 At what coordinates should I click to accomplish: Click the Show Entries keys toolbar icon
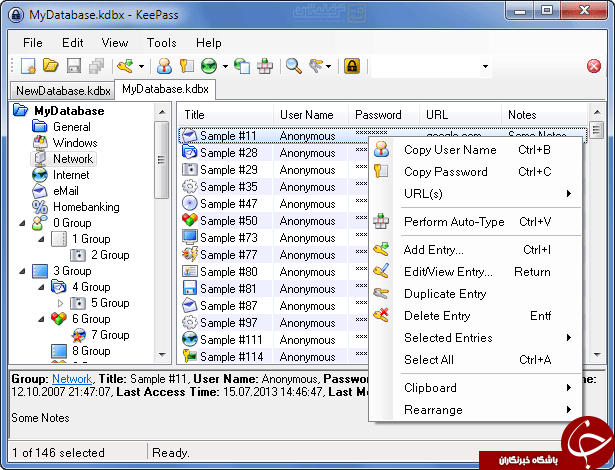(x=316, y=66)
